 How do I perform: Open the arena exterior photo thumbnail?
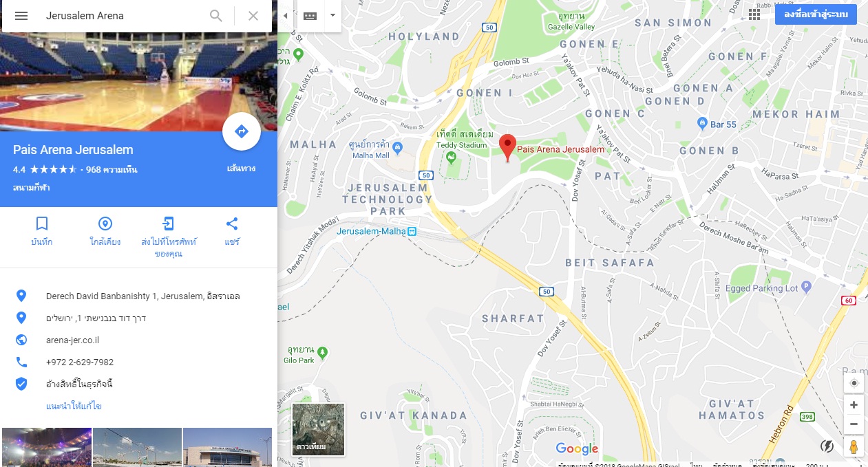coord(227,447)
